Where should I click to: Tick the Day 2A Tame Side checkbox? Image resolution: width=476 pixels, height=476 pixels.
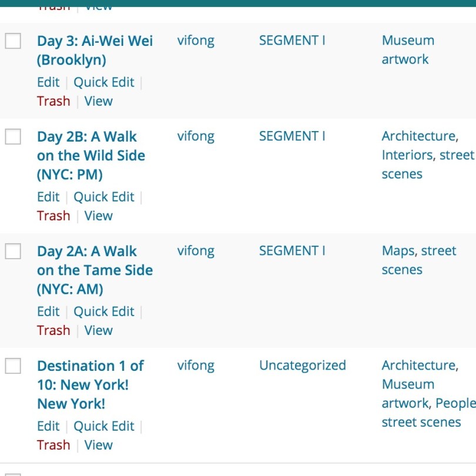(13, 251)
